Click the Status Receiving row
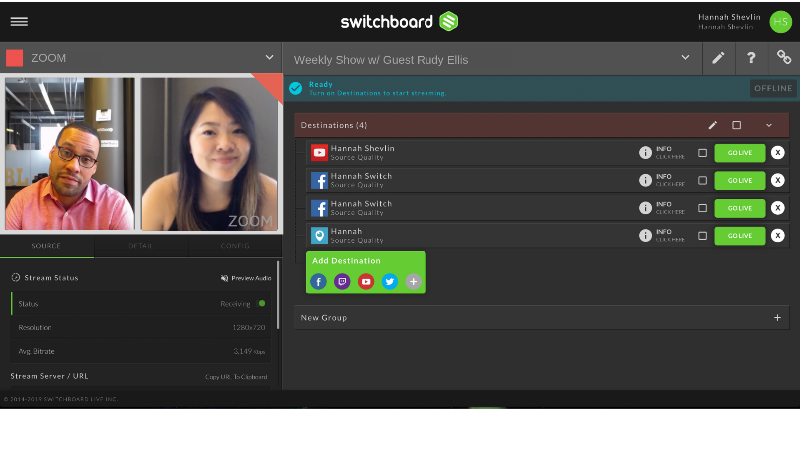Viewport: 800px width, 450px height. click(x=141, y=304)
